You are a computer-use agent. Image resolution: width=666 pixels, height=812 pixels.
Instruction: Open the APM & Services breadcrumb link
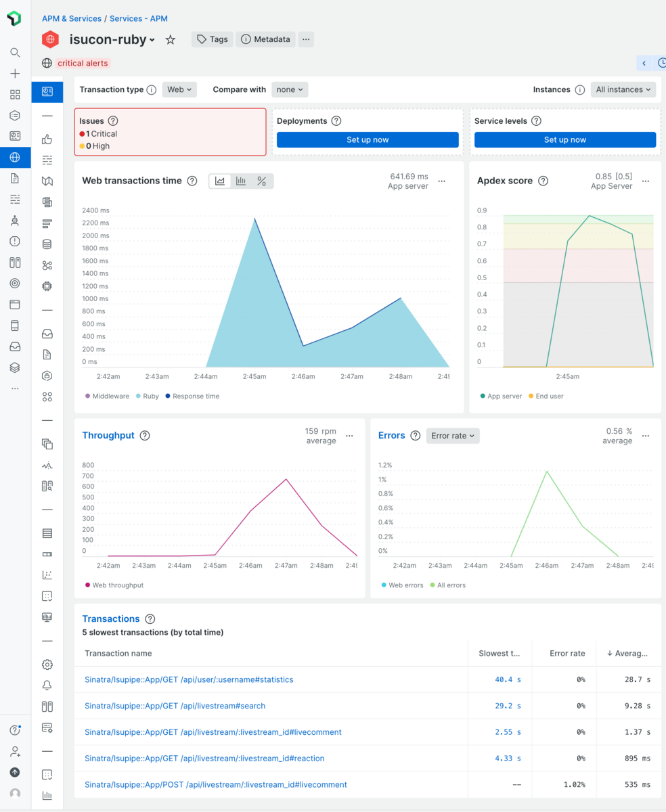click(72, 19)
